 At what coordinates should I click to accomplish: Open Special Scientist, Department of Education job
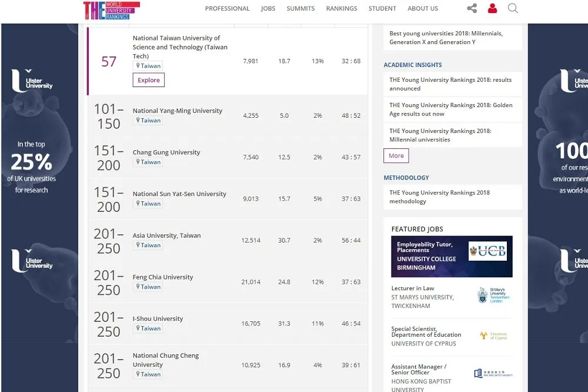(426, 331)
